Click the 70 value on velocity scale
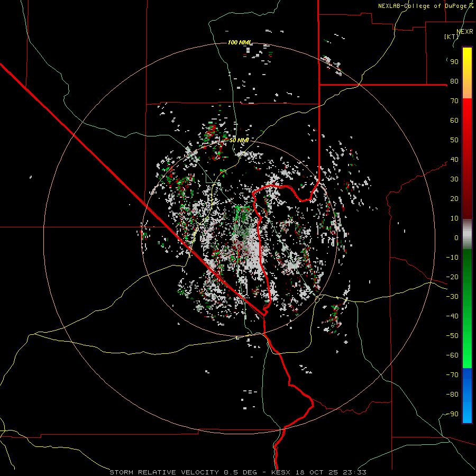This screenshot has width=476, height=476. (454, 101)
